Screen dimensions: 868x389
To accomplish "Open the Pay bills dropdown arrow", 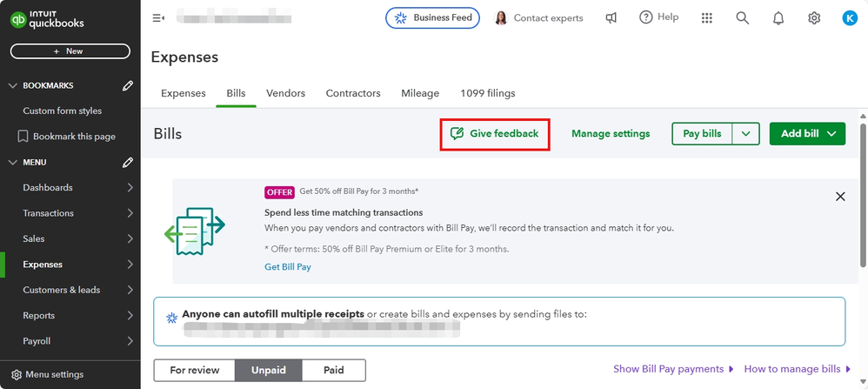I will [x=745, y=133].
